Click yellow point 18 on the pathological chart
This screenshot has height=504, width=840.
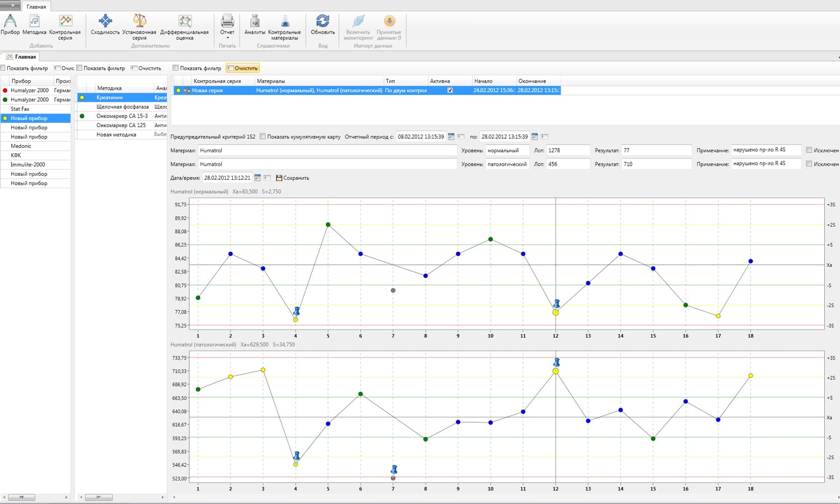click(x=750, y=376)
